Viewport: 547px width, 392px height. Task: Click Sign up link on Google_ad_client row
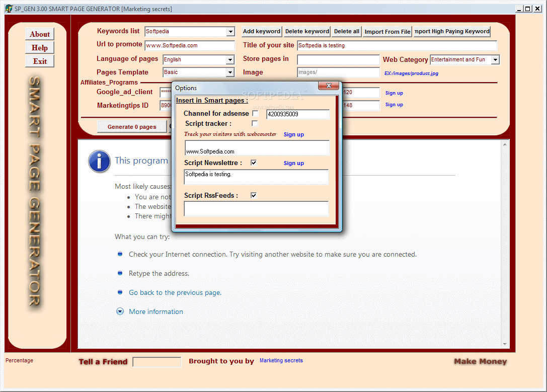click(394, 93)
